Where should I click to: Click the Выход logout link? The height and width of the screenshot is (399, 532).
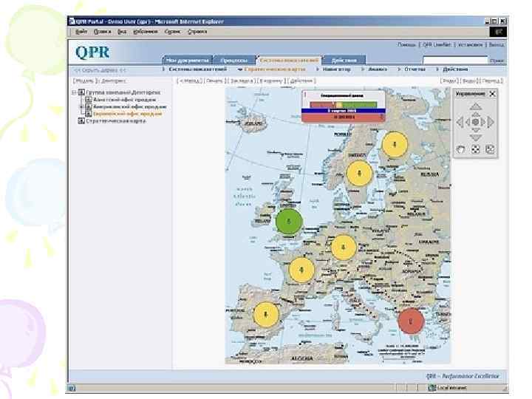[x=497, y=45]
